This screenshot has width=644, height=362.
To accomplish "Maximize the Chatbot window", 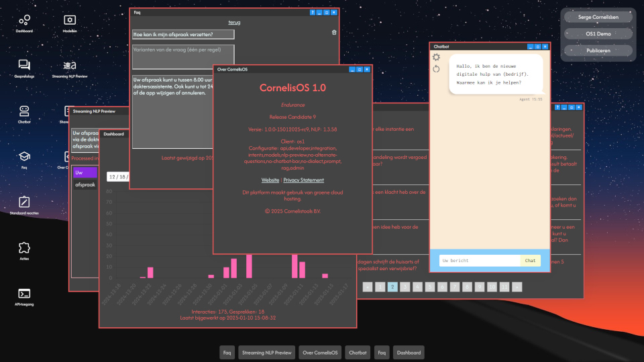I will point(537,47).
